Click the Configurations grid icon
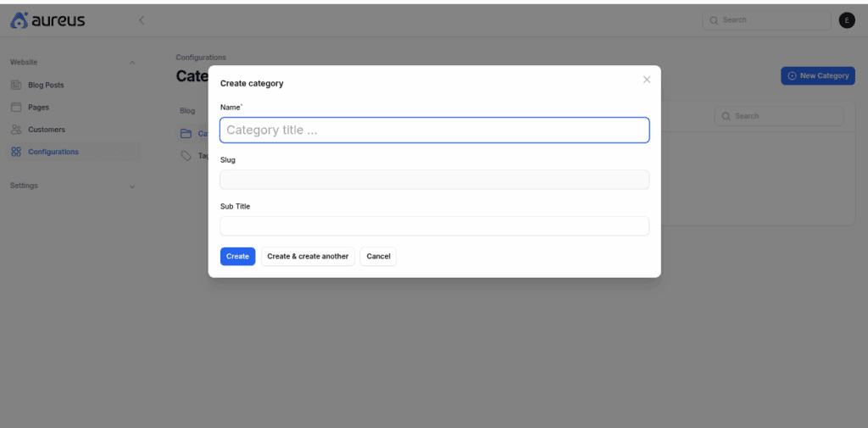The height and width of the screenshot is (428, 868). (x=16, y=152)
